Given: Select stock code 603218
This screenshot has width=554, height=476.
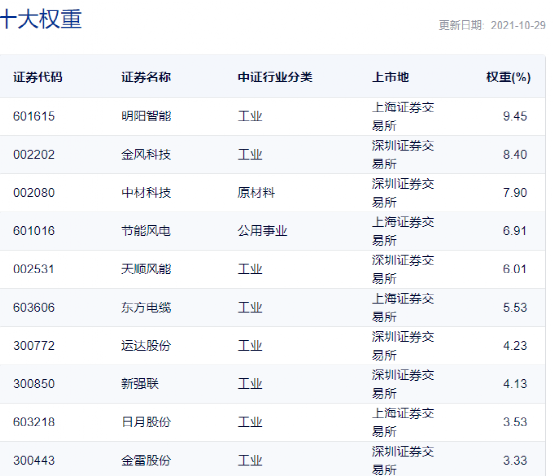Looking at the screenshot, I should click(x=34, y=422).
